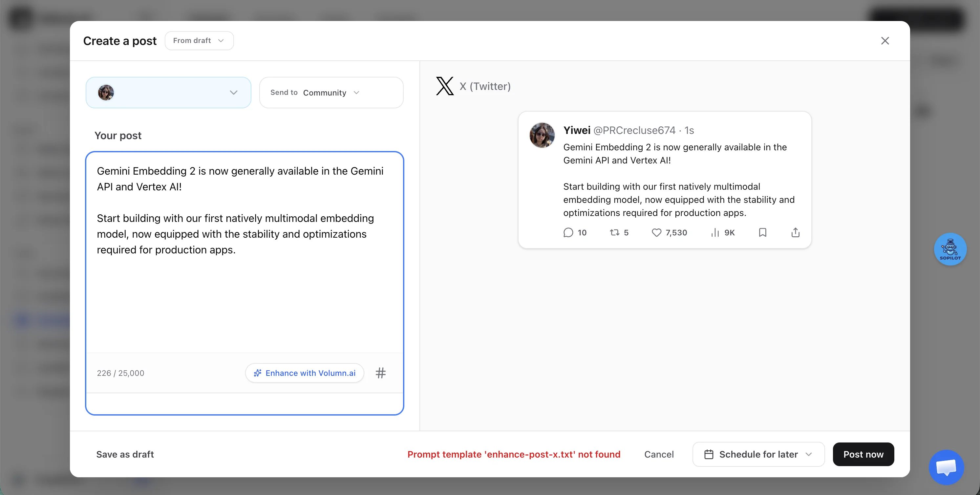This screenshot has width=980, height=495.
Task: Close the Create a post dialog
Action: click(x=885, y=41)
